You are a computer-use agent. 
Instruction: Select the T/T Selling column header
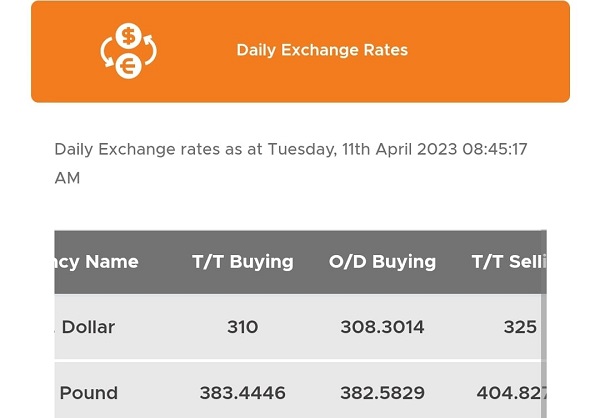[x=509, y=262]
